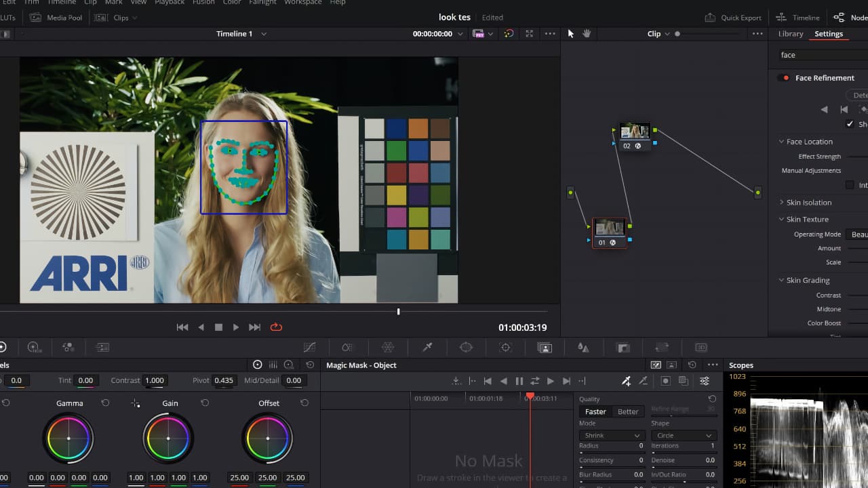This screenshot has height=488, width=868.
Task: Switch color wheels to the primaries wheels mode
Action: coord(257,365)
